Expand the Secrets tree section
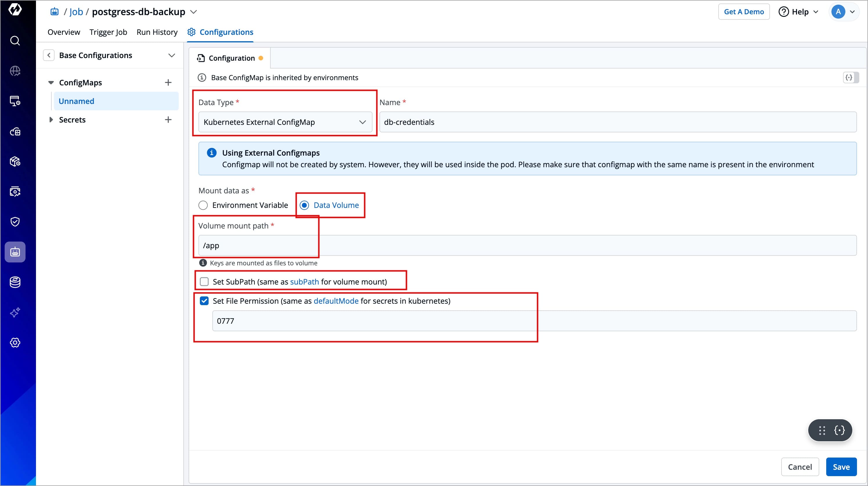Viewport: 868px width, 486px height. [51, 120]
